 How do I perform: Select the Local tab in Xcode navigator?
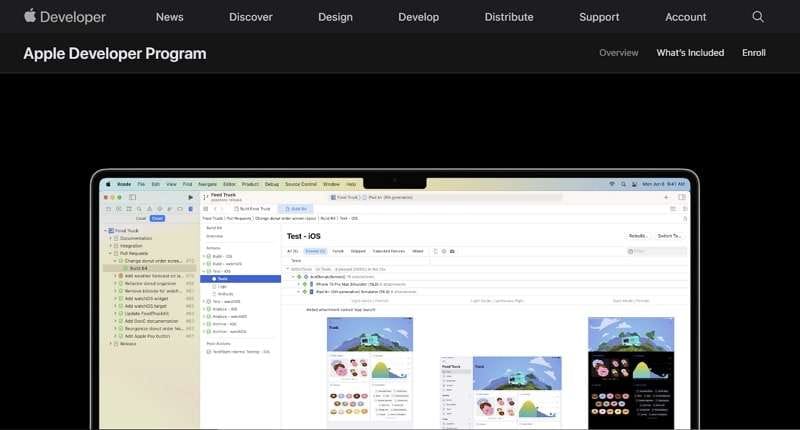141,218
